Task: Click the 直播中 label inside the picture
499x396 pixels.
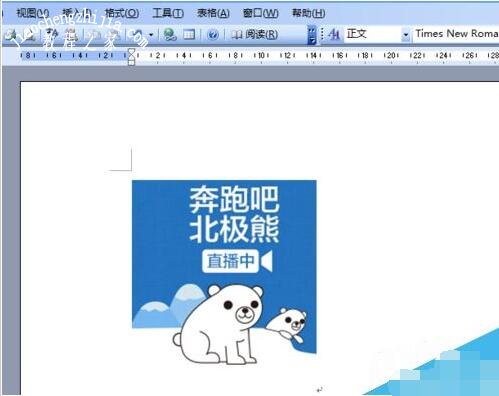Action: pyautogui.click(x=230, y=261)
